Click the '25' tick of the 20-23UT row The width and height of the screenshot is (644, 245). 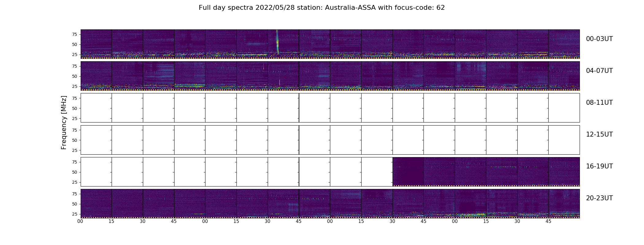click(75, 214)
